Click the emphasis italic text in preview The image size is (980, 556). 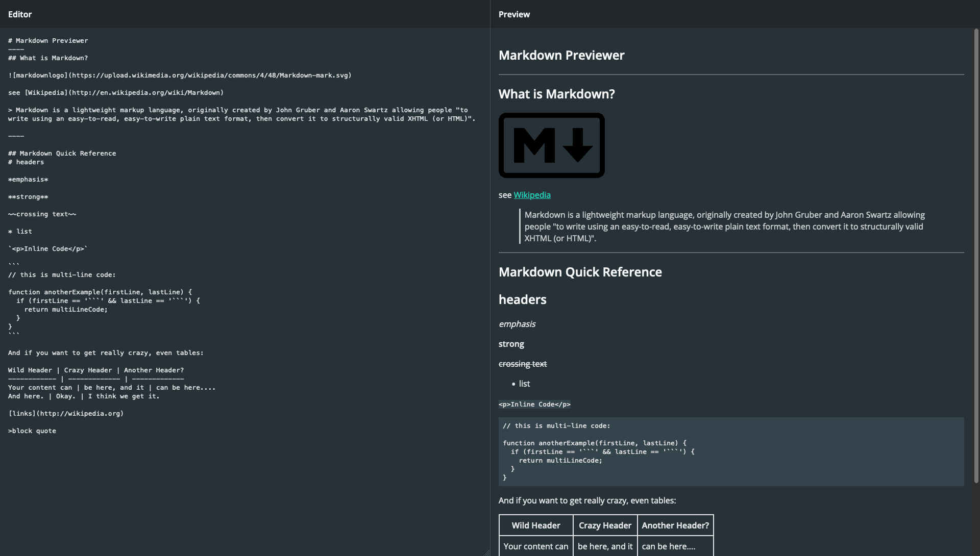pyautogui.click(x=517, y=324)
